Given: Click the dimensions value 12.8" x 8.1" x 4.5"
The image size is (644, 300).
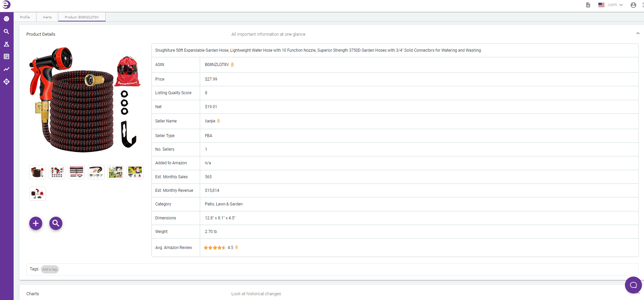Looking at the screenshot, I should (220, 218).
